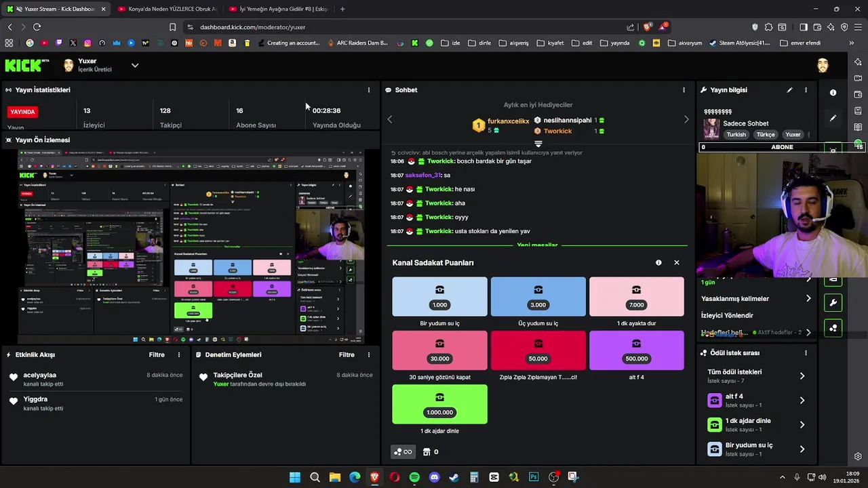The height and width of the screenshot is (488, 868).
Task: Click the stream preview thumbnail
Action: (191, 246)
